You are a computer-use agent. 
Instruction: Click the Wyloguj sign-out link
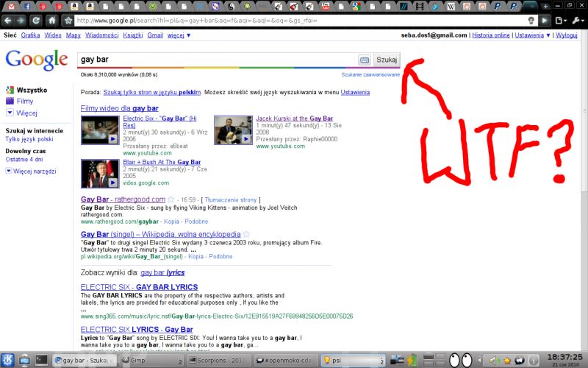click(x=566, y=35)
